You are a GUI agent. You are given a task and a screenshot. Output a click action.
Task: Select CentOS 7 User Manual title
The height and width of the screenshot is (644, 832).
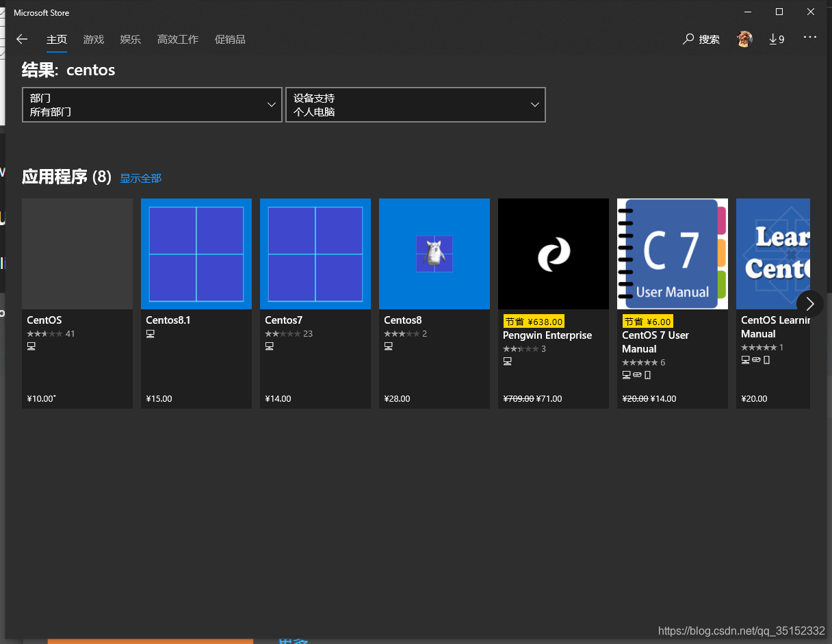click(655, 342)
